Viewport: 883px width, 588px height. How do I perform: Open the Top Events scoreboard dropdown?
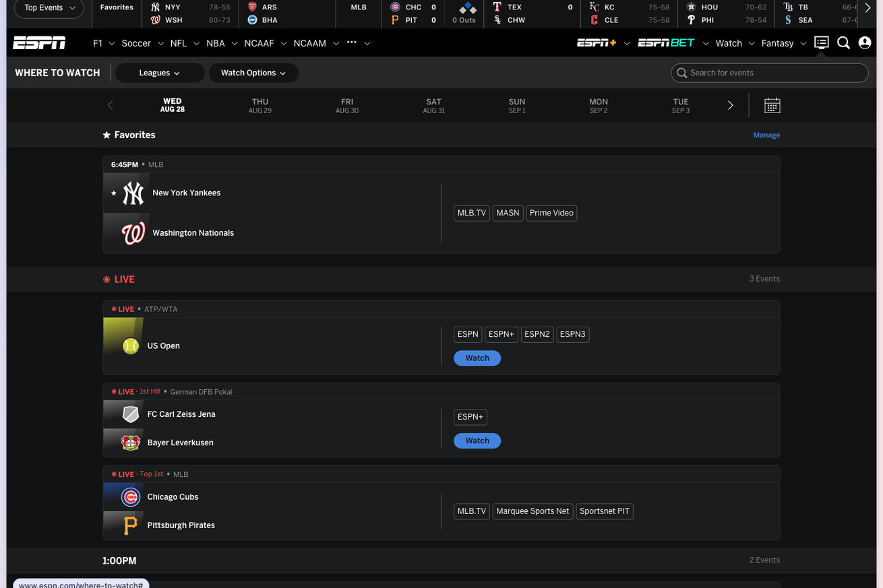[x=49, y=8]
